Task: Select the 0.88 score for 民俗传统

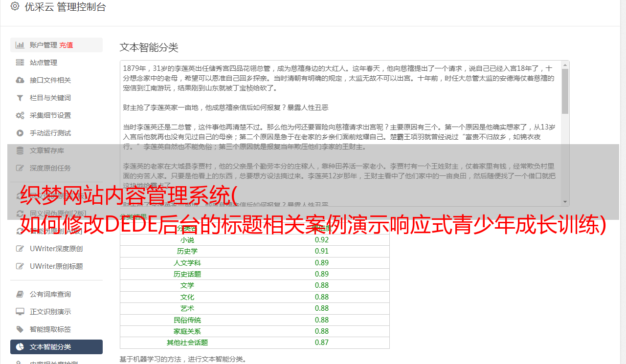Action: pos(322,320)
